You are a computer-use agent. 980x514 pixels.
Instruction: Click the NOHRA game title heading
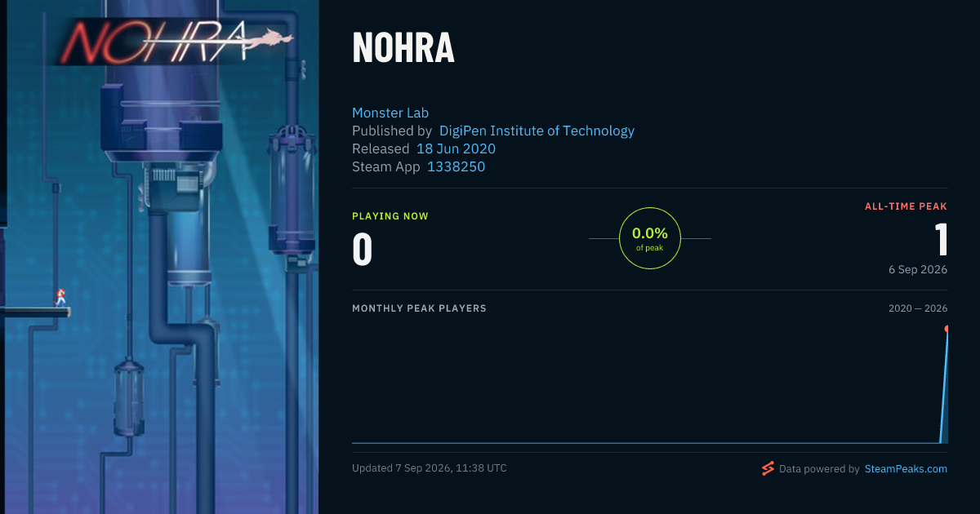pyautogui.click(x=403, y=49)
